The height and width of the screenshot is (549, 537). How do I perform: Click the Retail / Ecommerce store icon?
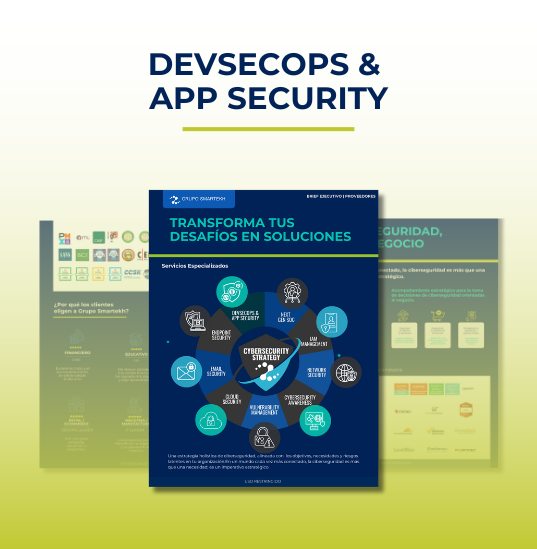click(76, 405)
